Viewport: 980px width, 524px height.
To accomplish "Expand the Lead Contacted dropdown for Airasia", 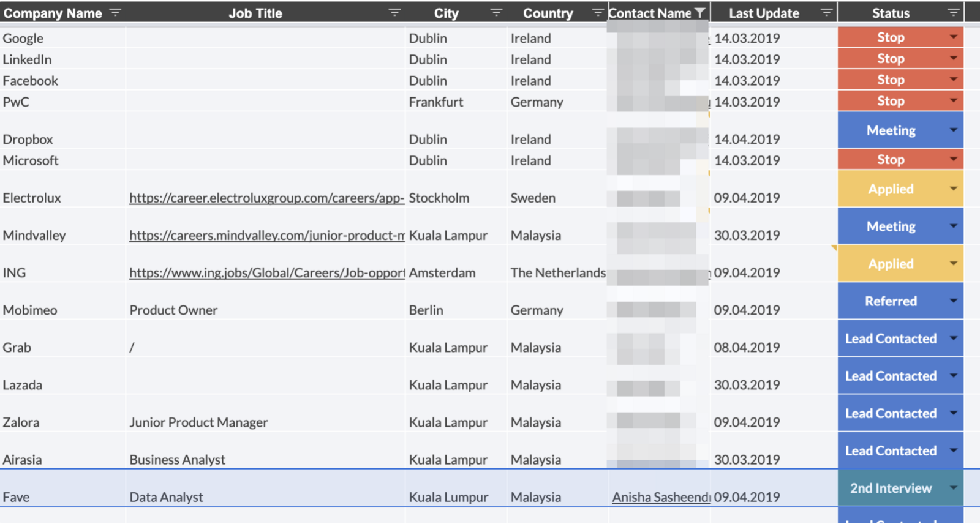I will 953,450.
